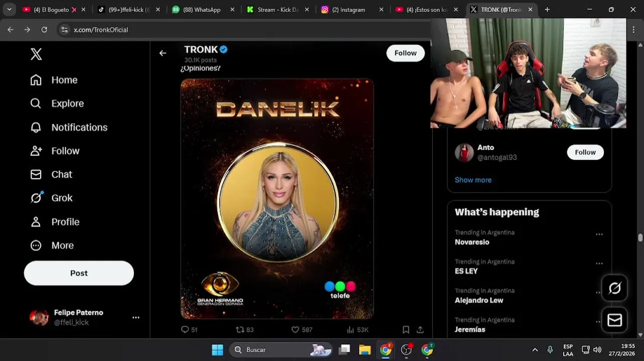
Task: Open tab search dropdown arrow
Action: (9, 10)
